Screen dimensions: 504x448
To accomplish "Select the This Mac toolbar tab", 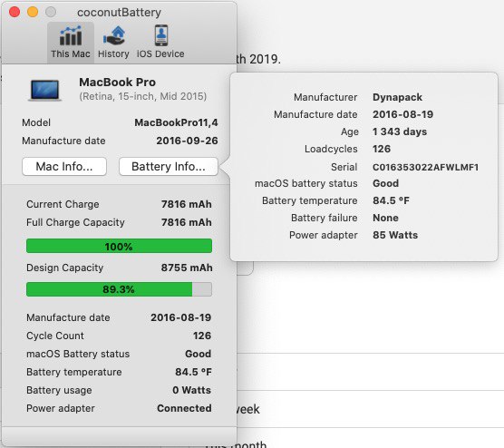I will 71,43.
